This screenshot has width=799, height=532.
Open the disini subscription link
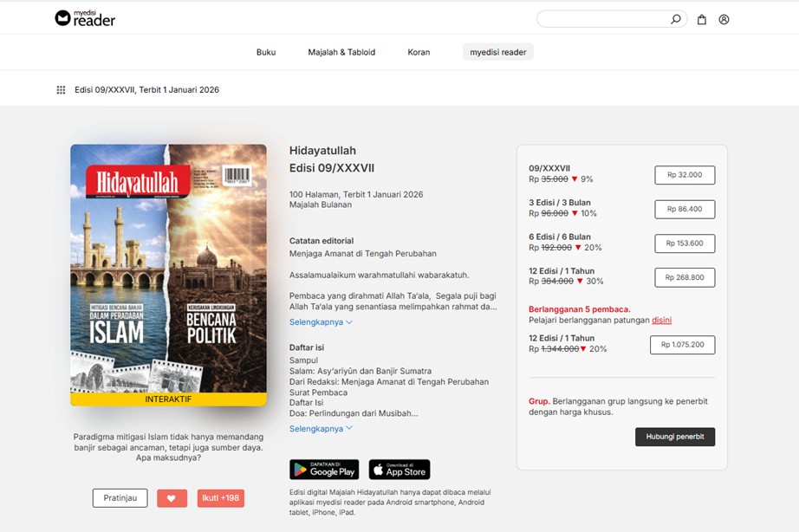(x=661, y=320)
